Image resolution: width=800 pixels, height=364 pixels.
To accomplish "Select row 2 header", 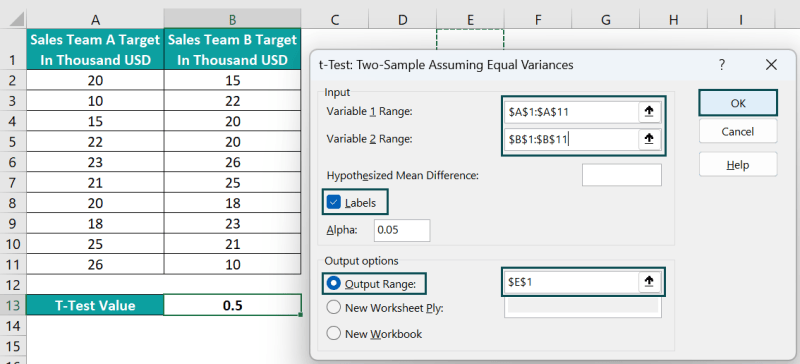I will pos(13,80).
